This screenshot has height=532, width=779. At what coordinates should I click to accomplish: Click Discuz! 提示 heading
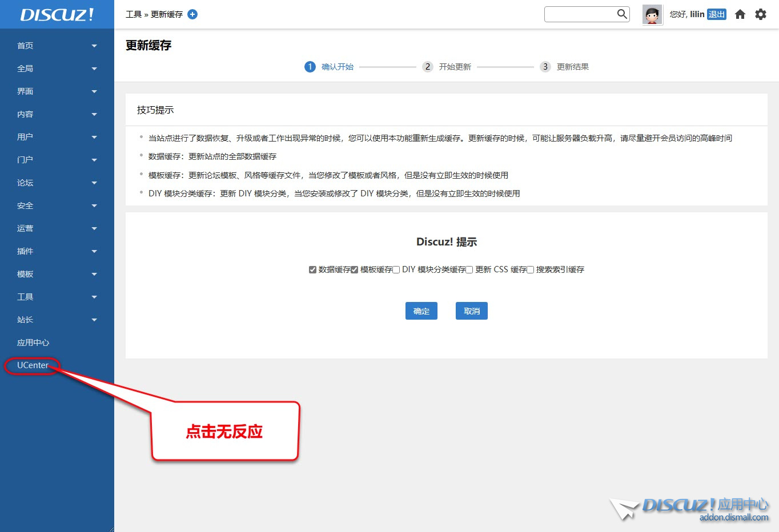[447, 242]
